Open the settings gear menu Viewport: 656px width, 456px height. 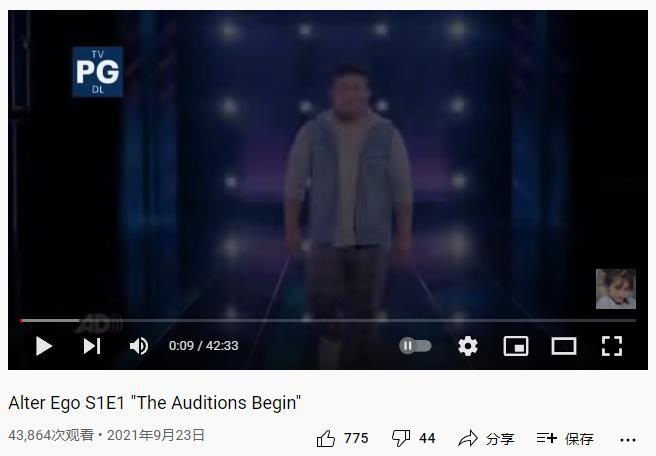(x=468, y=346)
